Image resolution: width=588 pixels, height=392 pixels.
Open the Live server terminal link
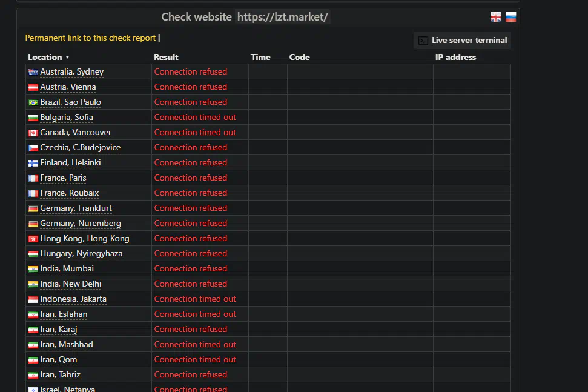click(x=469, y=40)
